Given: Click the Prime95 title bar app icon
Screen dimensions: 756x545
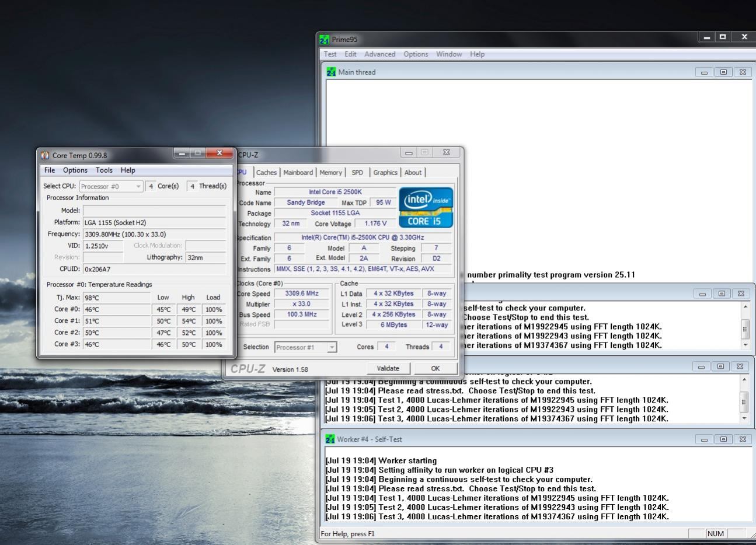Looking at the screenshot, I should click(325, 40).
